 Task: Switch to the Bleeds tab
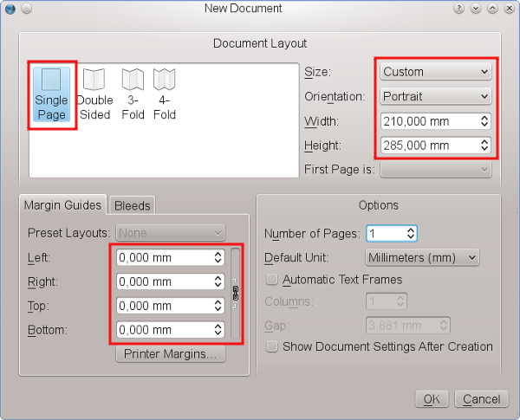pyautogui.click(x=133, y=205)
